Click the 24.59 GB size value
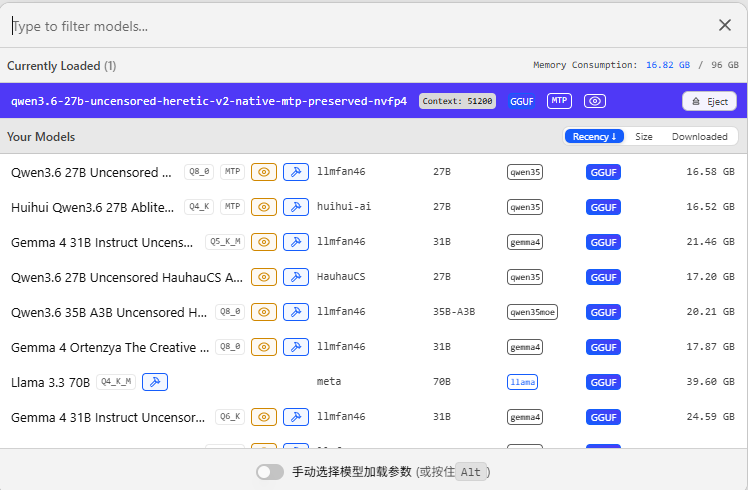The width and height of the screenshot is (748, 490). point(710,417)
